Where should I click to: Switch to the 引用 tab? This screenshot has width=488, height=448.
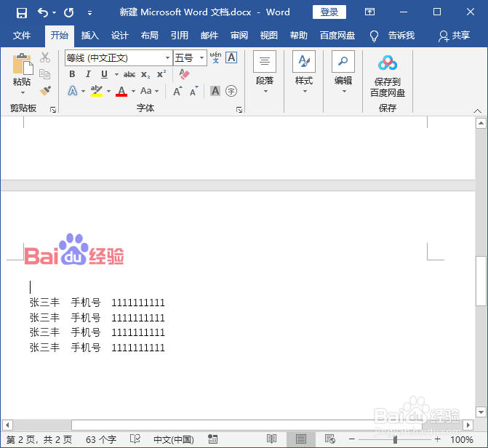[x=179, y=36]
